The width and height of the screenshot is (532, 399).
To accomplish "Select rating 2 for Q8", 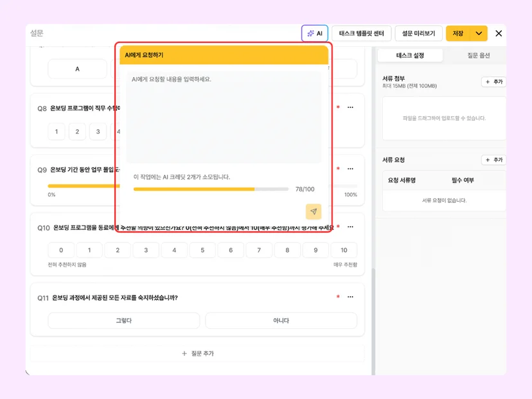I will (77, 132).
